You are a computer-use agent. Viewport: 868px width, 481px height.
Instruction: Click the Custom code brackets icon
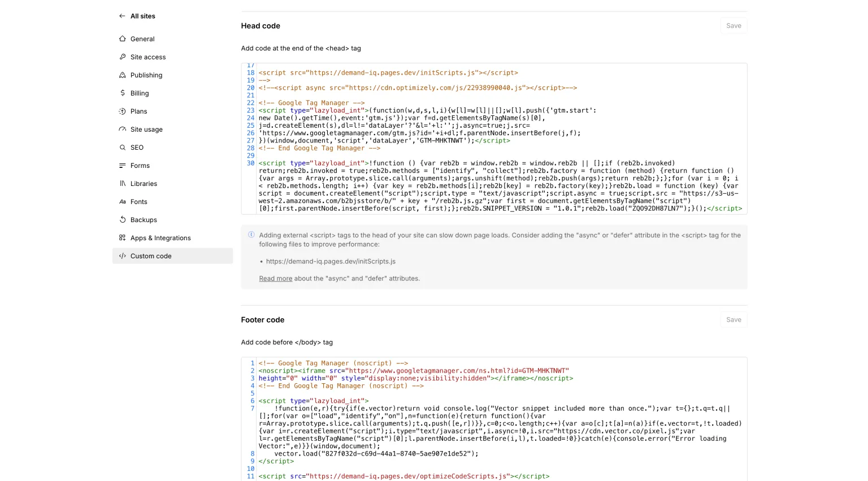(122, 256)
